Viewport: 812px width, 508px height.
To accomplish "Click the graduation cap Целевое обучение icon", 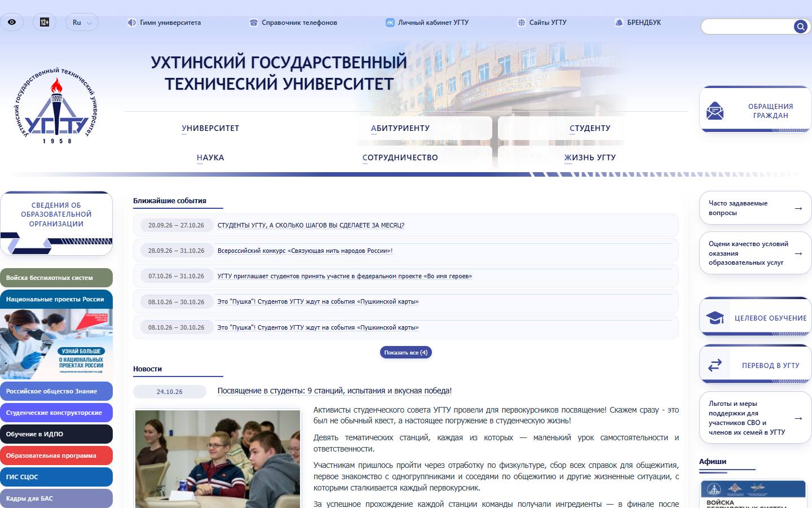I will tap(715, 318).
